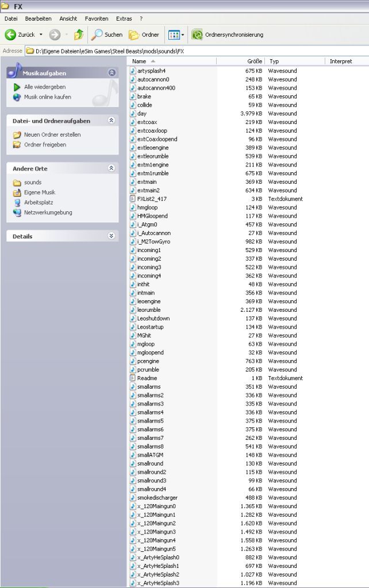Click the Neuen Ordner erstellen link
Screen dimensions: 369x588
(52, 134)
